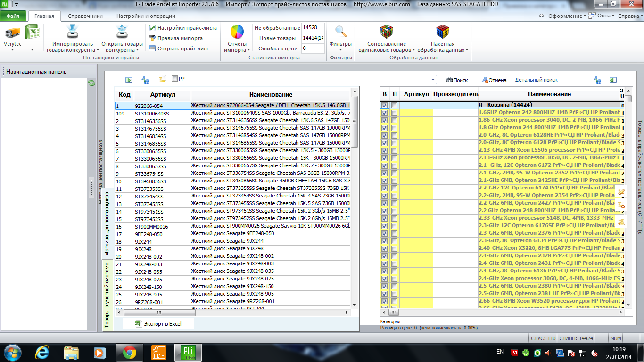
Task: Click the folder warning icon on right edge
Action: (x=621, y=222)
